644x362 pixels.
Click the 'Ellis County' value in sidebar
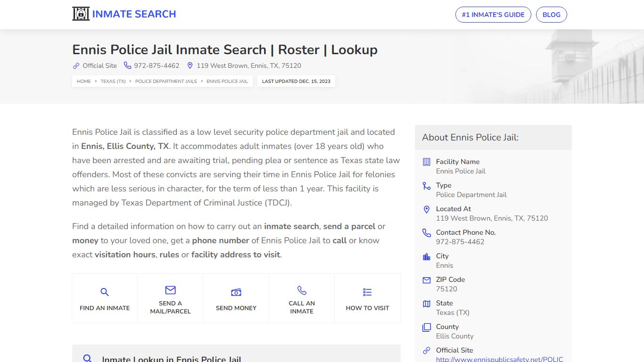click(455, 336)
